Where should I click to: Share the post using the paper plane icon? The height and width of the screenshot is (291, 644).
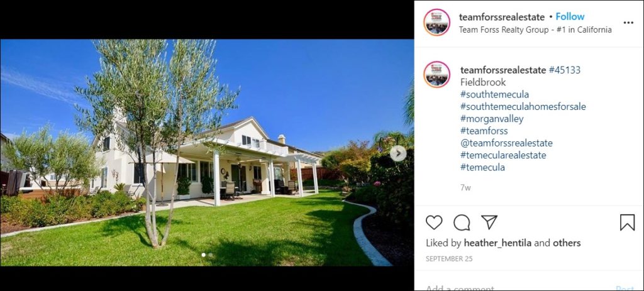click(489, 222)
